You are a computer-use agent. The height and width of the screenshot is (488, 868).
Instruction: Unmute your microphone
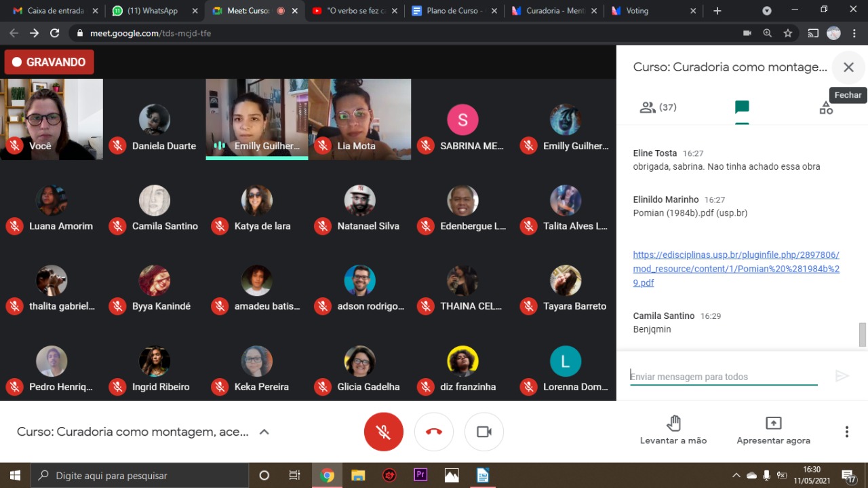383,432
